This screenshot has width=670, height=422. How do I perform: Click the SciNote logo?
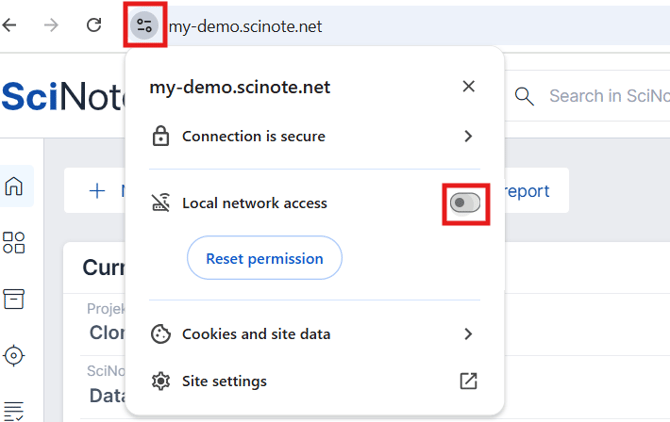[60, 96]
